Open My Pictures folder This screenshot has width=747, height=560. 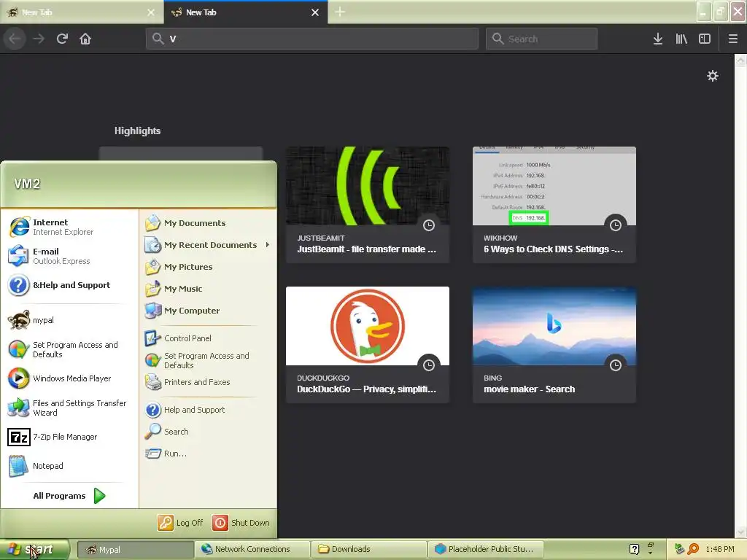click(208, 267)
